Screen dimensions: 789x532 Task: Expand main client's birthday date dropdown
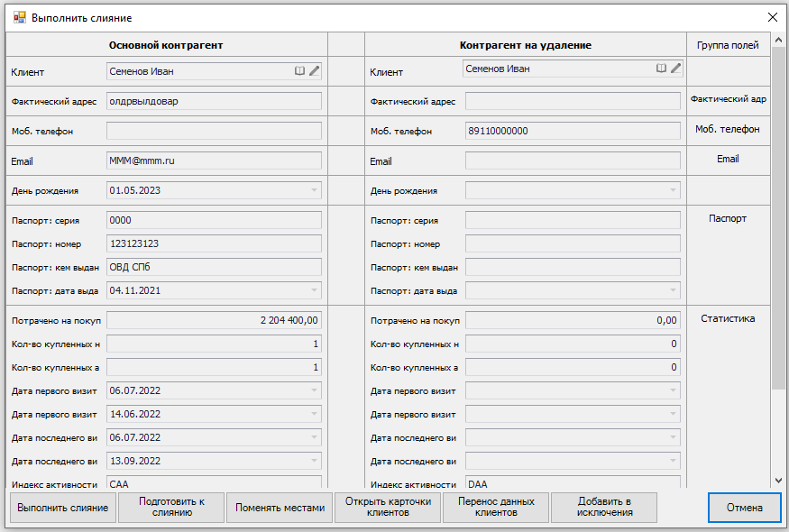pyautogui.click(x=314, y=190)
